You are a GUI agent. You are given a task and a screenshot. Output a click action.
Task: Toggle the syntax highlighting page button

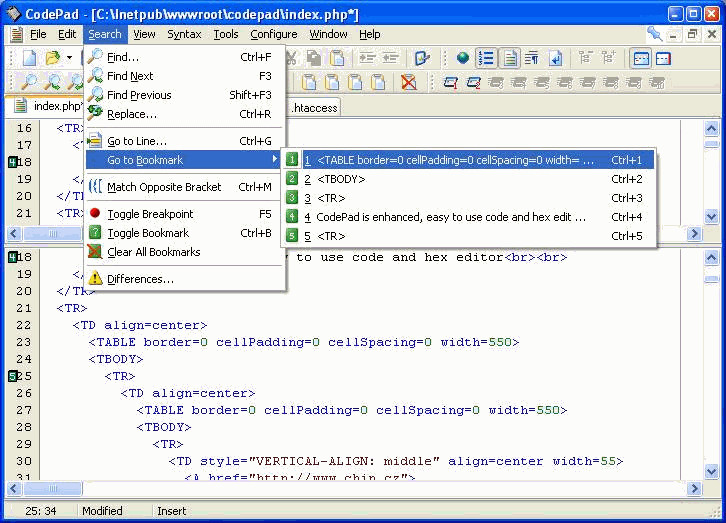(x=509, y=58)
